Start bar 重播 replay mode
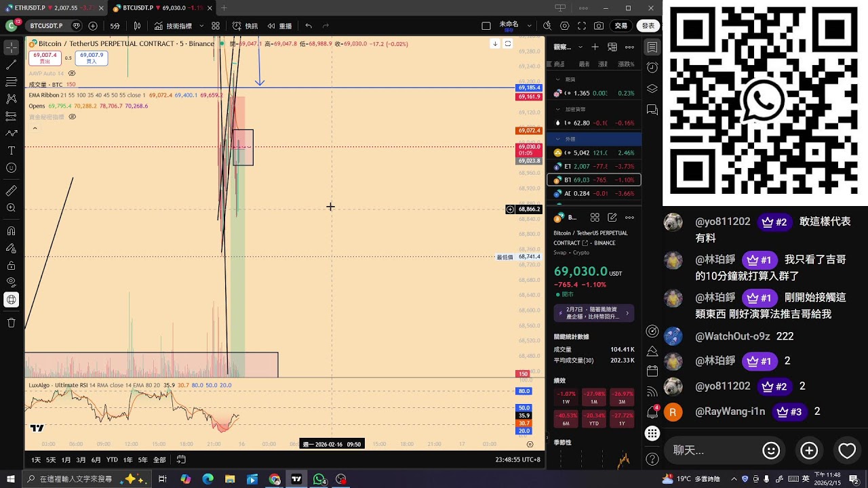This screenshot has height=488, width=868. (x=279, y=26)
